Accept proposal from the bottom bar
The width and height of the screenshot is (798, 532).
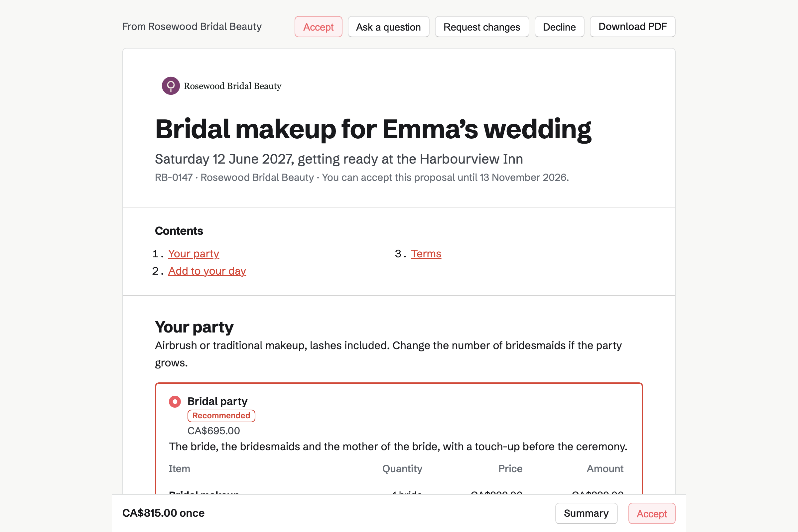coord(651,513)
